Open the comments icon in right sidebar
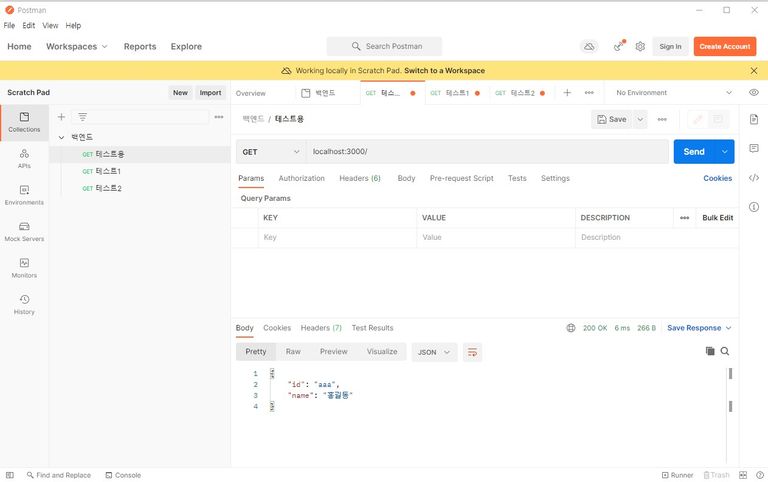 (x=754, y=148)
